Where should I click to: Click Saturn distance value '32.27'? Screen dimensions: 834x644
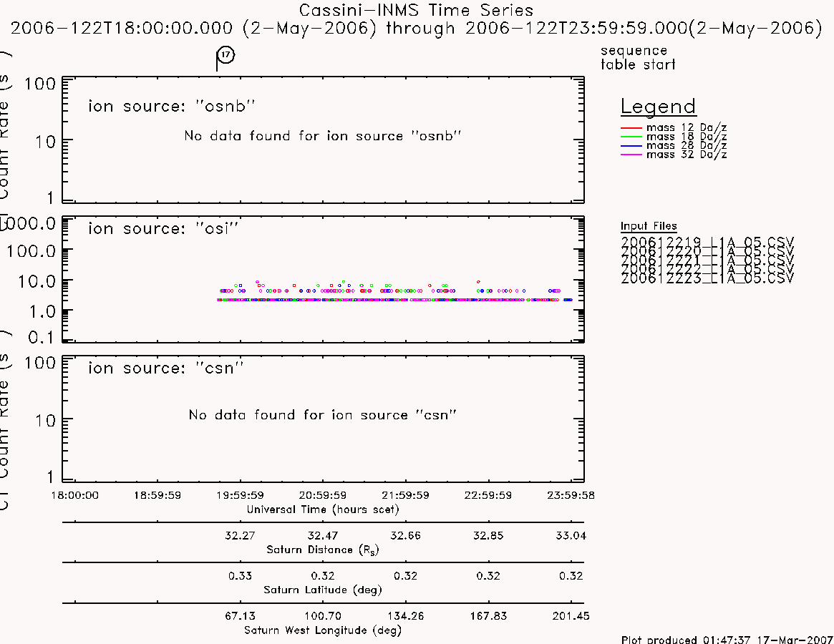(x=240, y=535)
